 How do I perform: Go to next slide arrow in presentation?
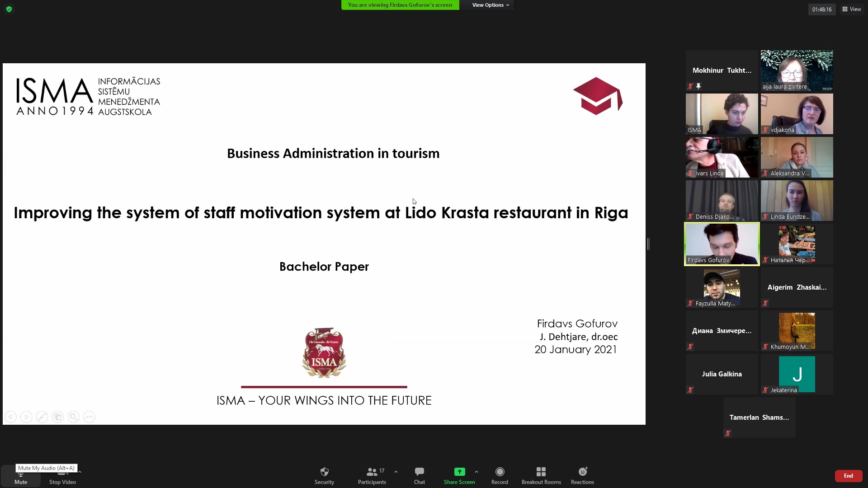[26, 417]
